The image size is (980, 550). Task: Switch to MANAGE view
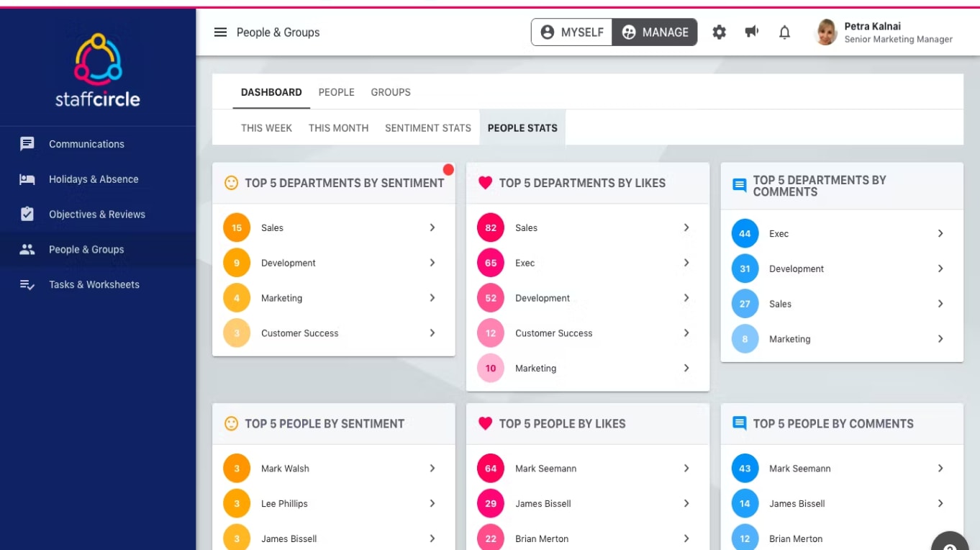pos(655,32)
